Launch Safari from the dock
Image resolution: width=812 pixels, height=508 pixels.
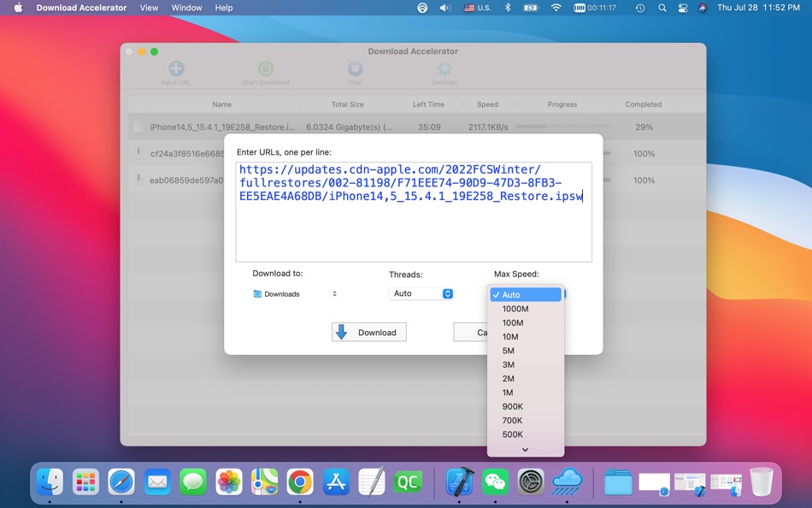(x=121, y=481)
